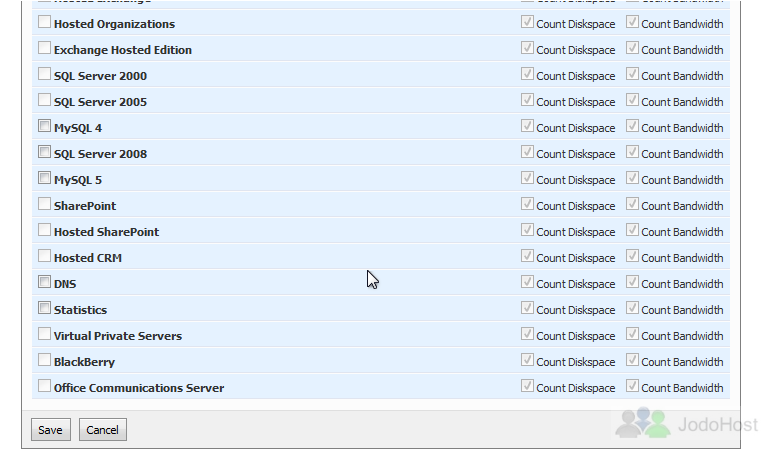Viewport: 776px width, 450px height.
Task: Click the MySQL 5 label text
Action: 78,180
